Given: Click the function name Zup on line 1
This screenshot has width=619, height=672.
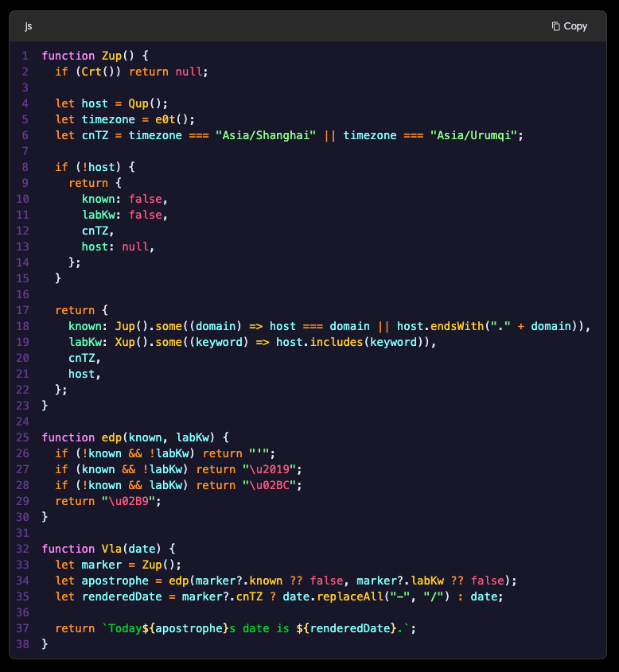Looking at the screenshot, I should click(x=111, y=56).
